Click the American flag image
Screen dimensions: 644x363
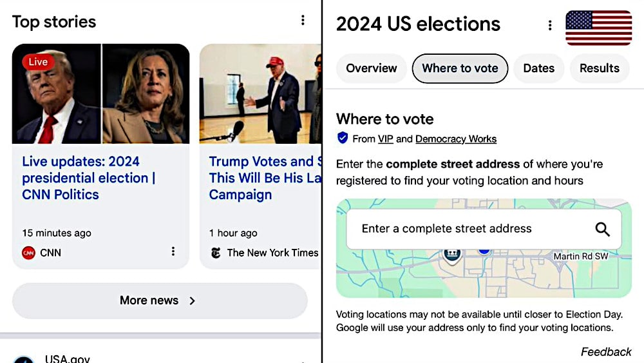pos(598,28)
